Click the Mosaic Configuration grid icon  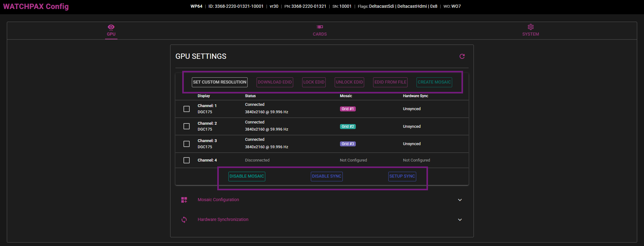[x=184, y=200]
